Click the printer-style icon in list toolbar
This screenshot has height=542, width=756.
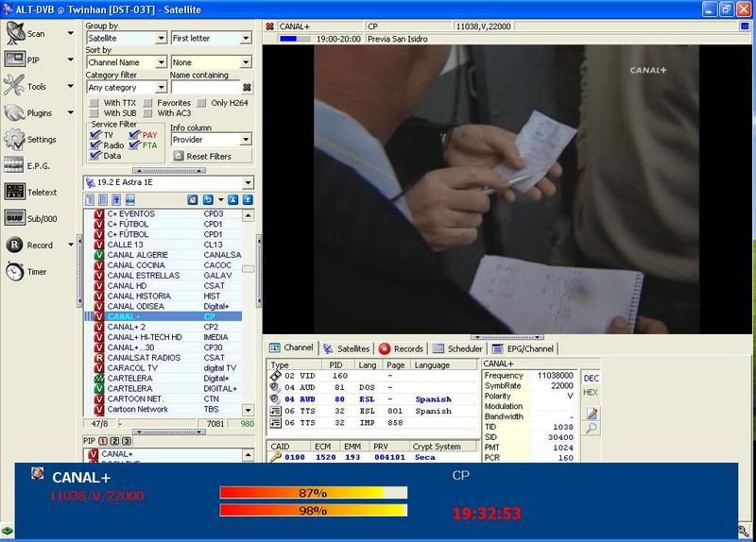click(x=129, y=199)
